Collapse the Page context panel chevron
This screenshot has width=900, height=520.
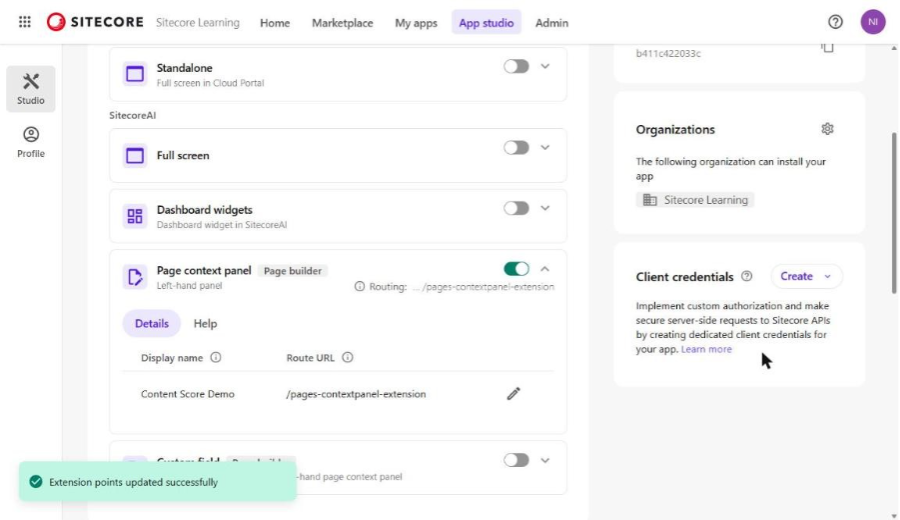point(545,269)
